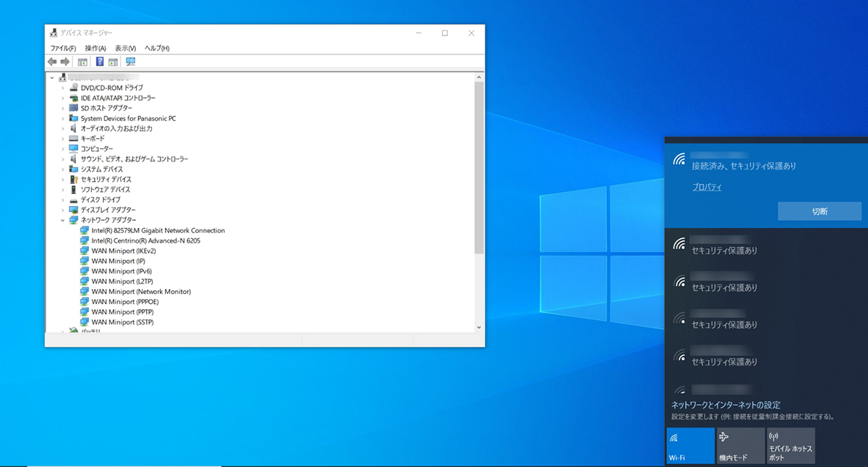This screenshot has height=467, width=868.
Task: Expand the DVD/CD-ROM ドライブ node
Action: click(x=63, y=88)
